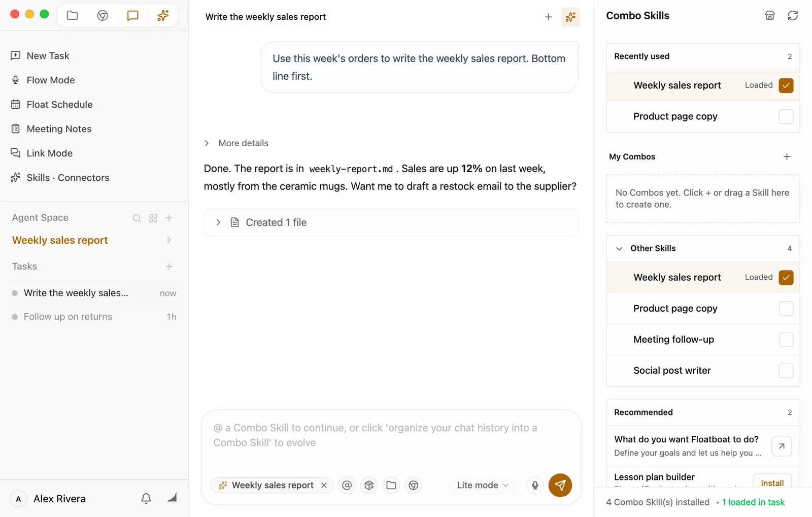
Task: Click '4 Combo Skill(s) installed' status text
Action: coord(658,502)
